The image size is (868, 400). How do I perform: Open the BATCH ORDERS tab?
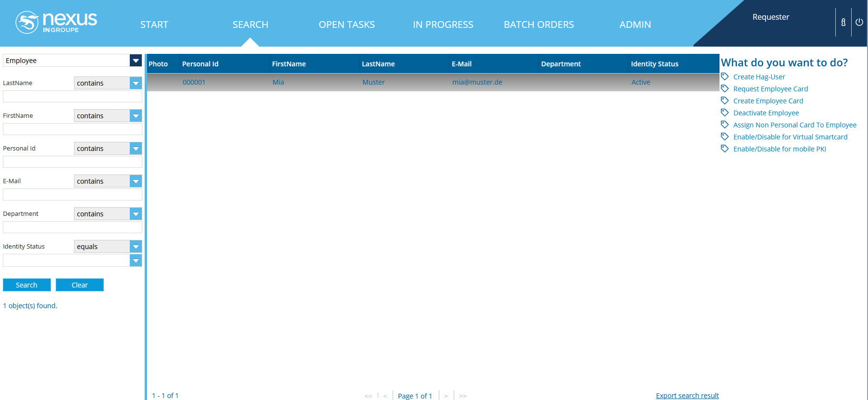(538, 25)
